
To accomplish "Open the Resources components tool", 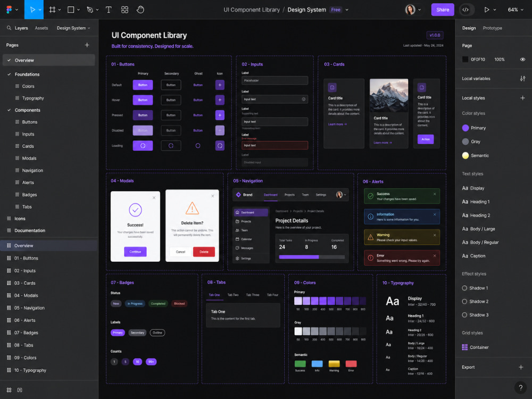I will [124, 10].
